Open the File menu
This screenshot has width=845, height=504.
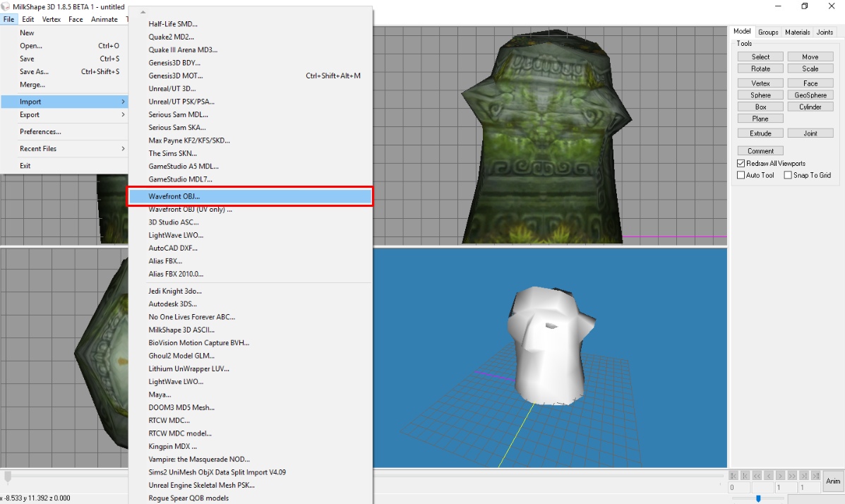[x=8, y=19]
